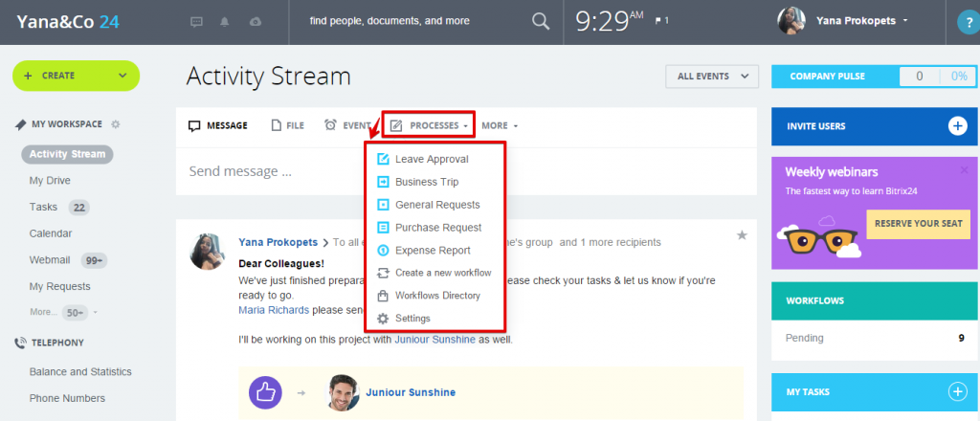
Task: Open the chat messages icon in header
Action: [196, 21]
